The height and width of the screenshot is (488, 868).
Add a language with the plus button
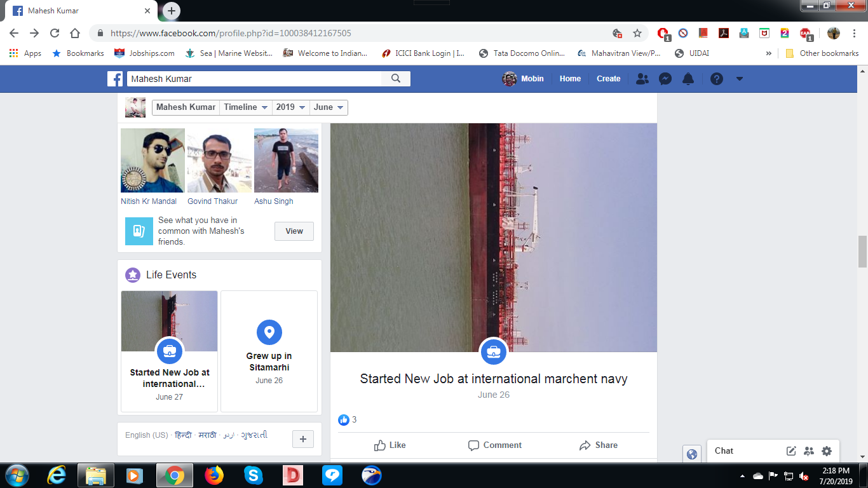point(303,439)
